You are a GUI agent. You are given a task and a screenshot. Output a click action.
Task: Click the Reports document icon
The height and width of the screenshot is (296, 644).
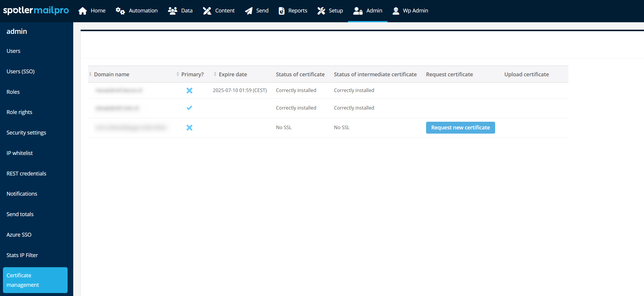click(x=281, y=11)
